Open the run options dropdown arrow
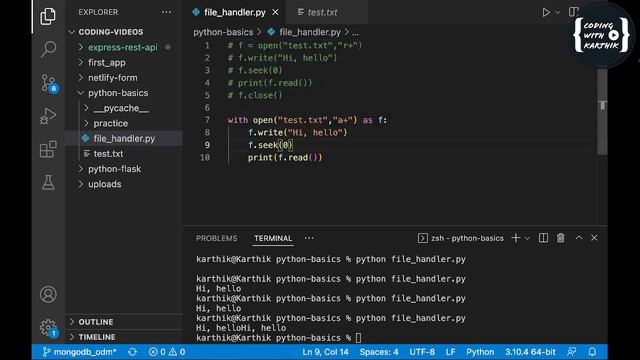Screen dimensions: 640x360 [557, 13]
